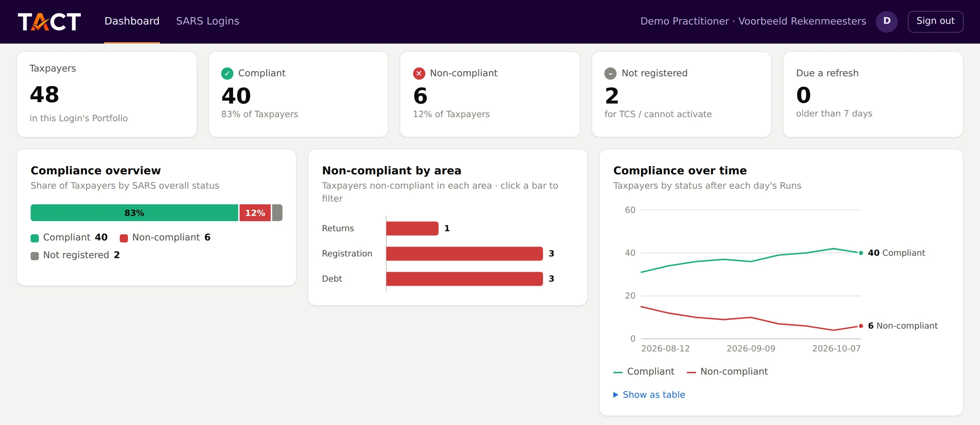
Task: Click the Returns area label
Action: coord(338,228)
